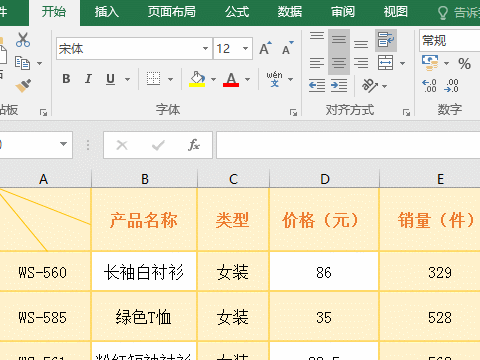Expand phonetic guide options arrow
The height and width of the screenshot is (360, 480).
[290, 79]
